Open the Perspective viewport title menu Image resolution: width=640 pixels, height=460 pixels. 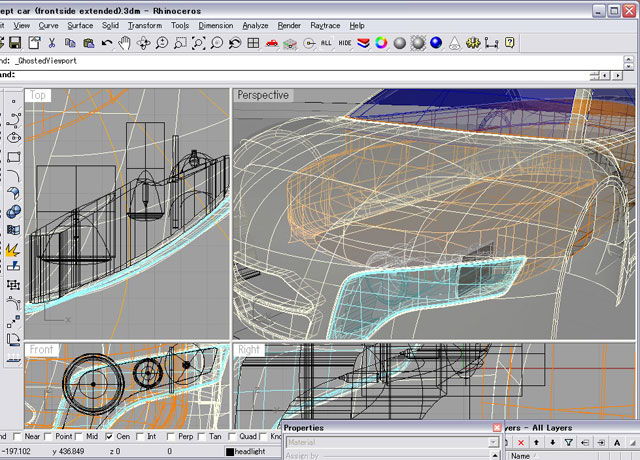[x=263, y=95]
